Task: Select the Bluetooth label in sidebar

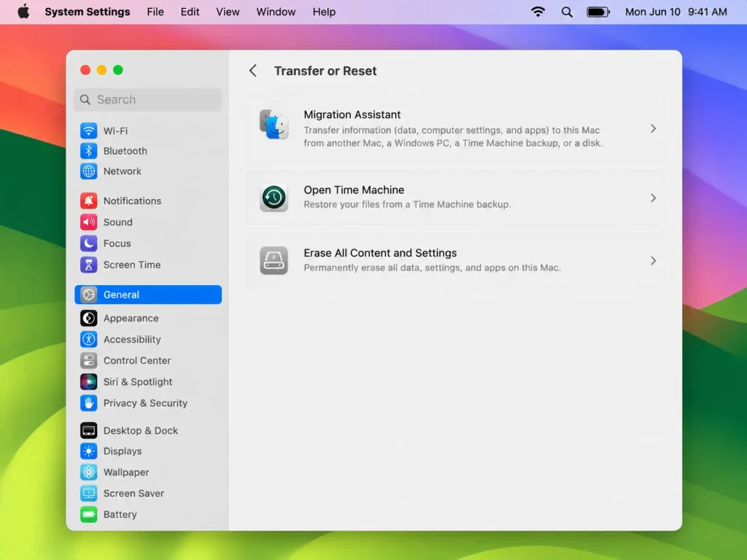Action: (x=125, y=151)
